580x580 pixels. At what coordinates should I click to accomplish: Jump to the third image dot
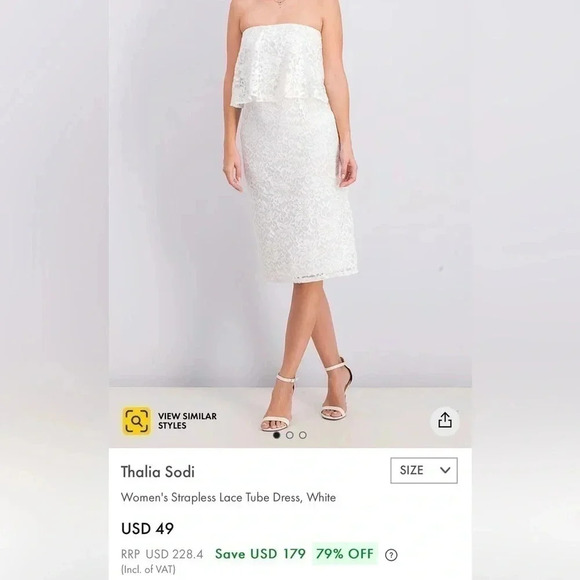(303, 435)
